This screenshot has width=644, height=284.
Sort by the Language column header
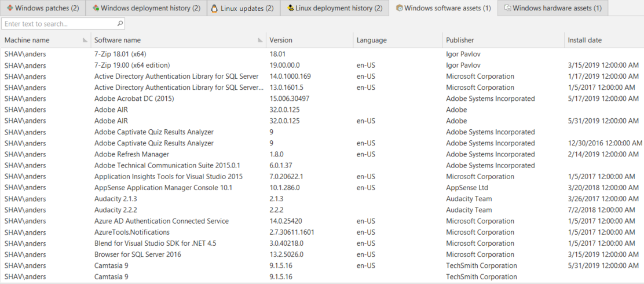(x=397, y=40)
